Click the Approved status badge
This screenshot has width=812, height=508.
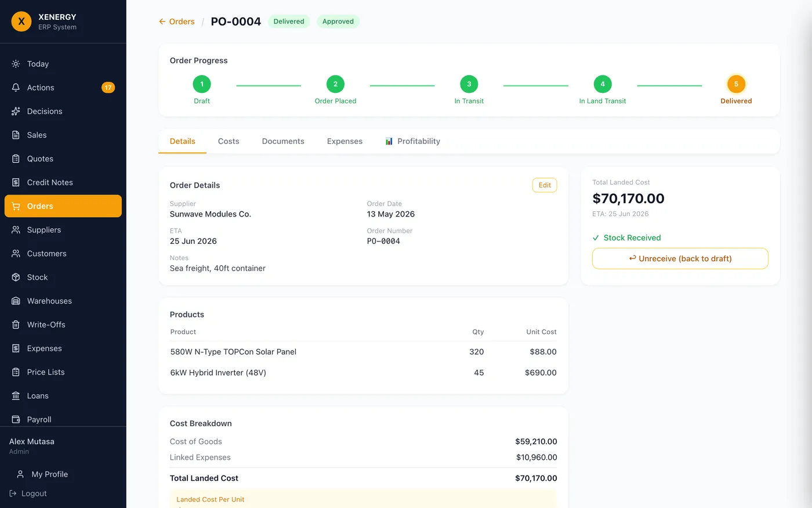pos(338,21)
